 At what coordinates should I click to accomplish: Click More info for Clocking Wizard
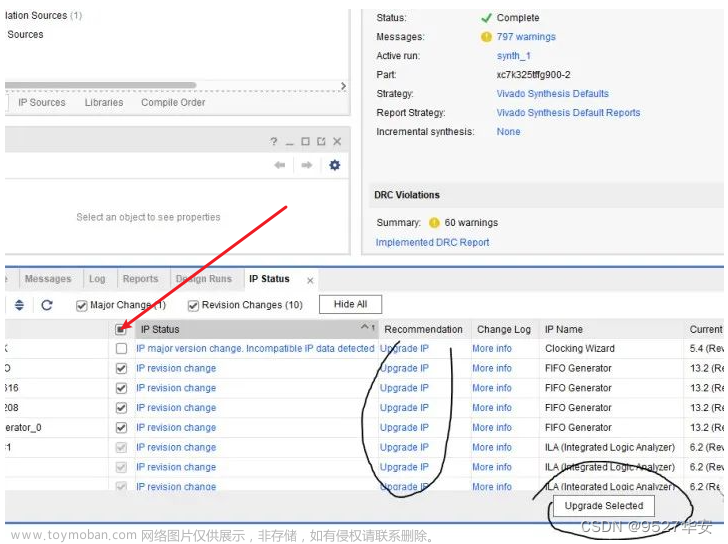tap(492, 348)
